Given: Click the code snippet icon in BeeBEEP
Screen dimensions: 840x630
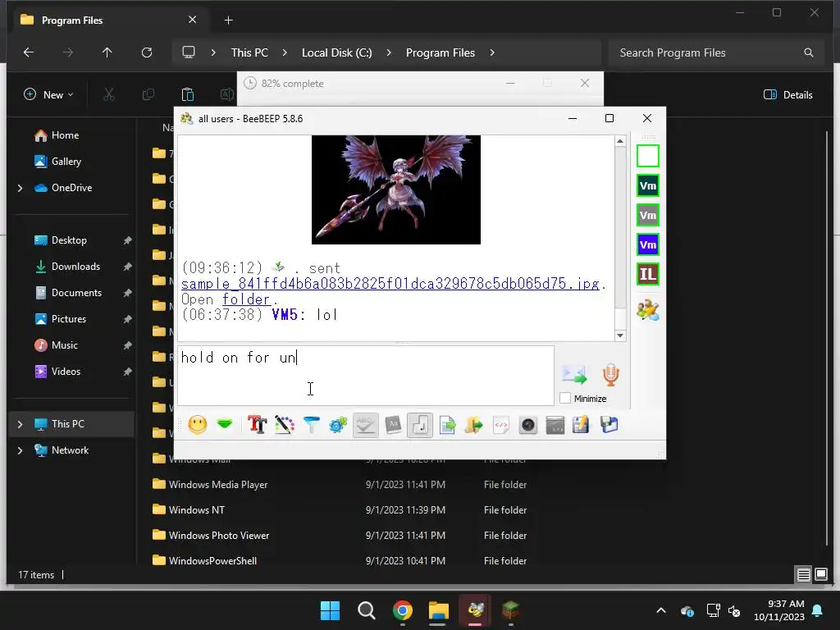Looking at the screenshot, I should (x=501, y=426).
